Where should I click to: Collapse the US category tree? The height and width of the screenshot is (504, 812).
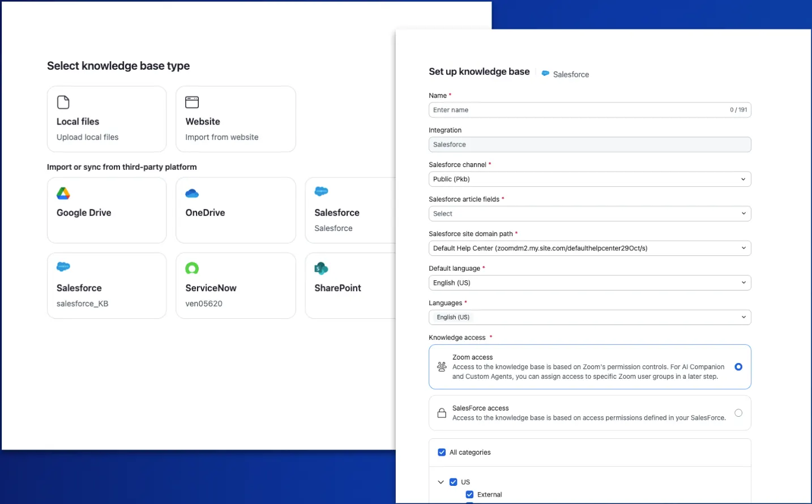pyautogui.click(x=441, y=481)
